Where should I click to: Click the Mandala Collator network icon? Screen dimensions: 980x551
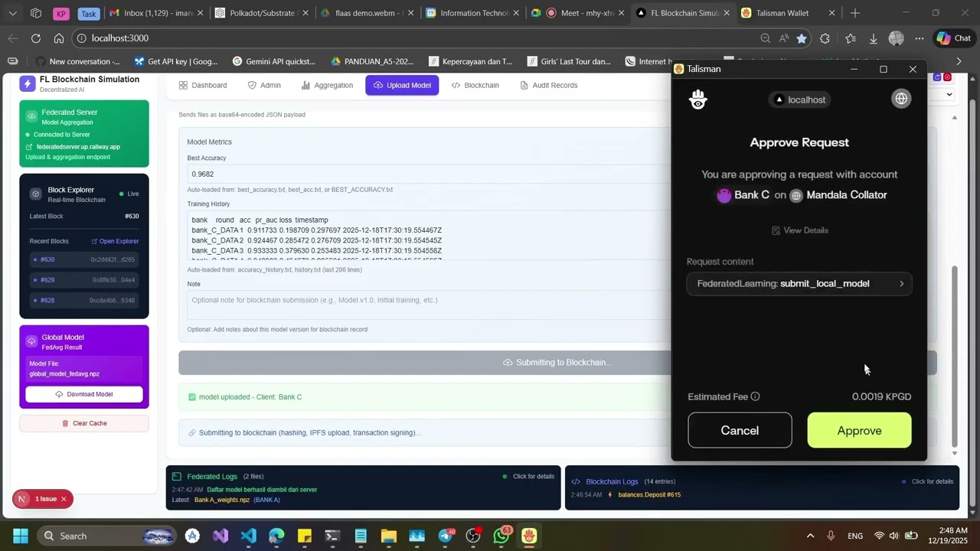point(796,195)
